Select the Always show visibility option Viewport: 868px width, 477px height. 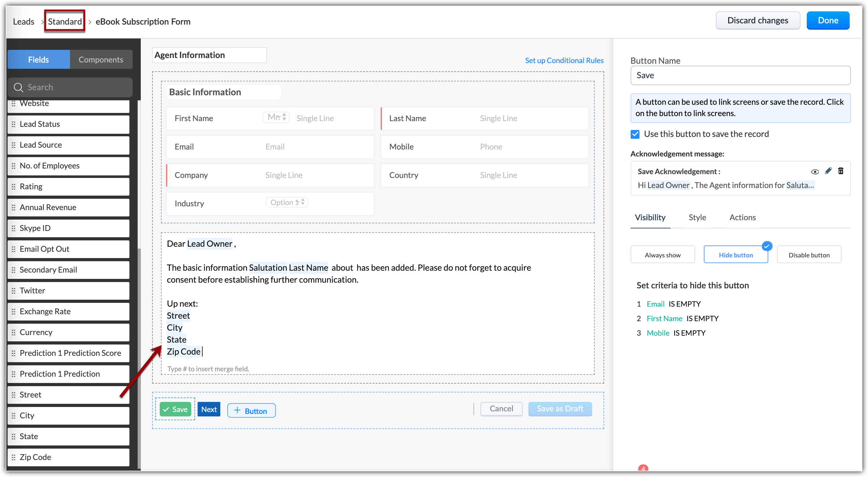coord(662,255)
